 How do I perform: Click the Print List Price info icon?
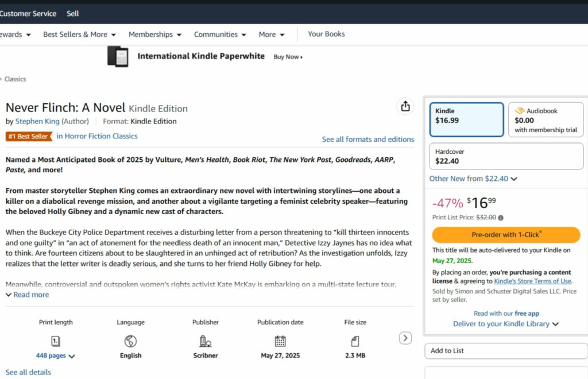click(x=501, y=218)
